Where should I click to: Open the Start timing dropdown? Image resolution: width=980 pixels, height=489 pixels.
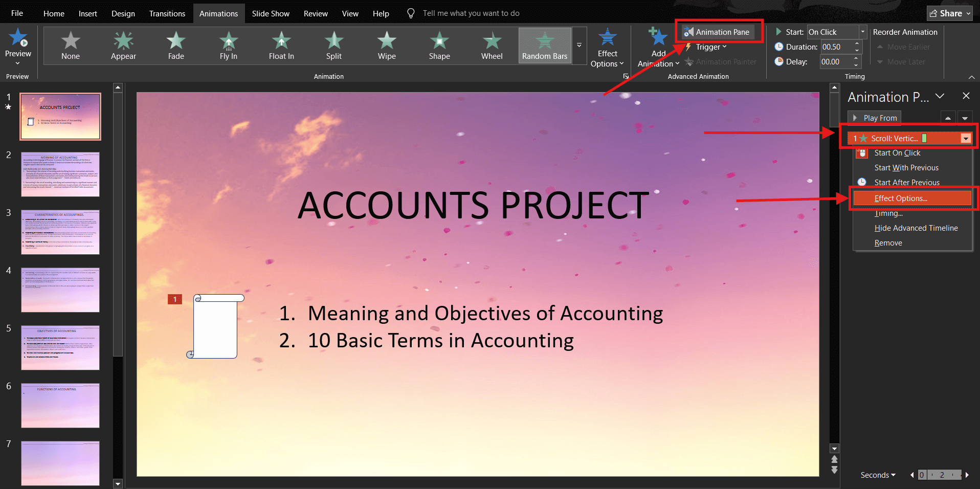coord(862,32)
